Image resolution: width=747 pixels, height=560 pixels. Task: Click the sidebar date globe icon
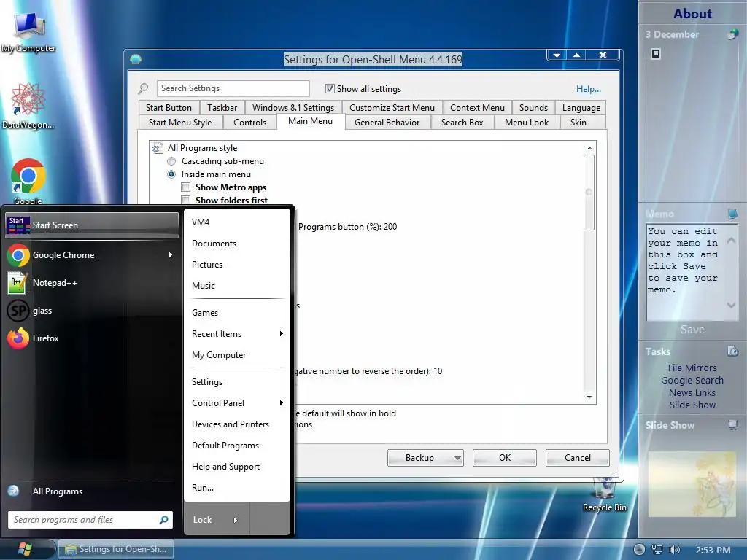pos(732,34)
